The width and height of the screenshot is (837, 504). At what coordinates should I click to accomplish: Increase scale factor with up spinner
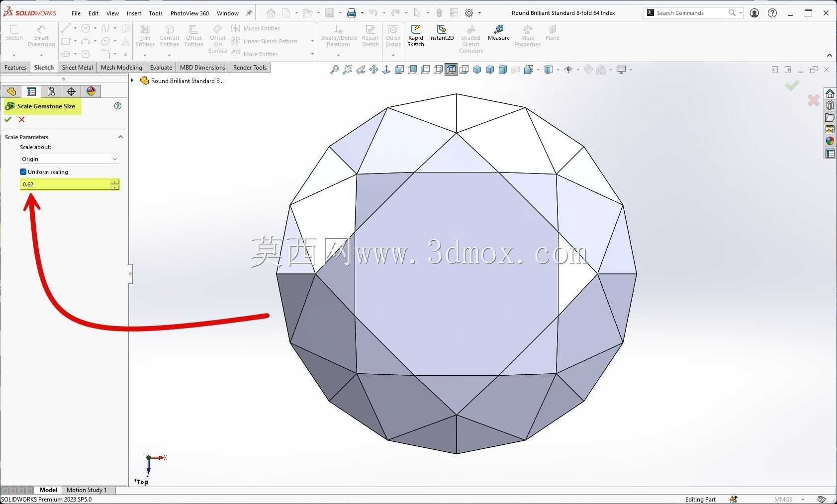(115, 181)
